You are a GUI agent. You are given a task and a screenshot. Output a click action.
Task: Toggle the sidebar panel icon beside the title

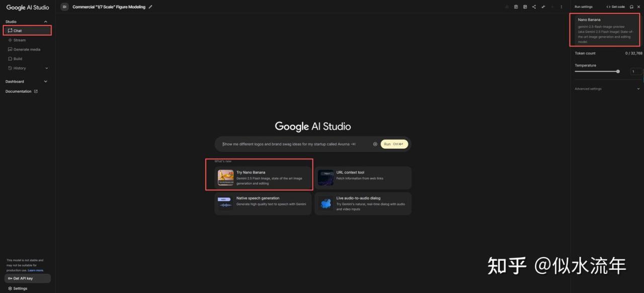coord(64,7)
